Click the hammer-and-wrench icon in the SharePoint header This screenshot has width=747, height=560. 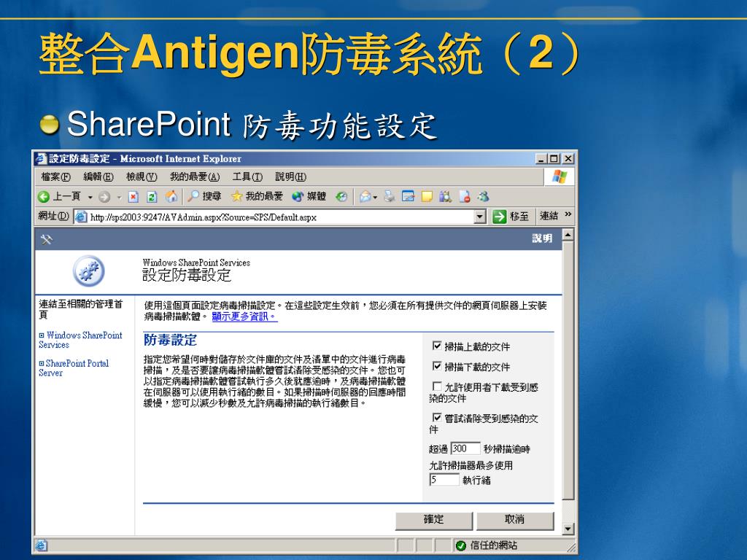pos(46,239)
